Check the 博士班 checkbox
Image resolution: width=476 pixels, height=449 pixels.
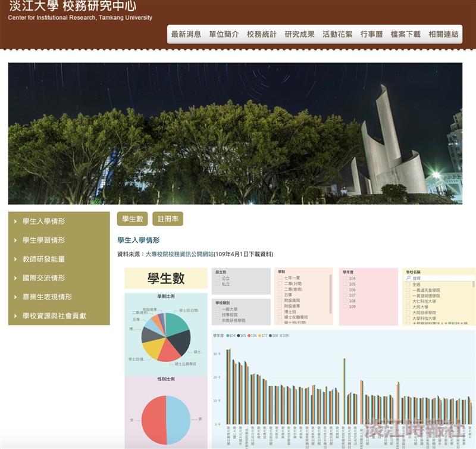(x=280, y=311)
